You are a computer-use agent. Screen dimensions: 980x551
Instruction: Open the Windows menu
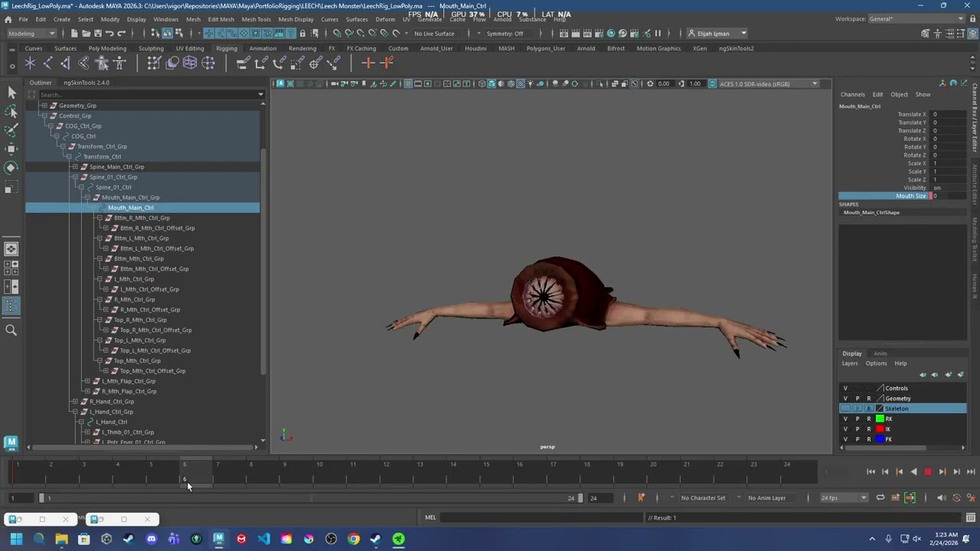coord(166,19)
